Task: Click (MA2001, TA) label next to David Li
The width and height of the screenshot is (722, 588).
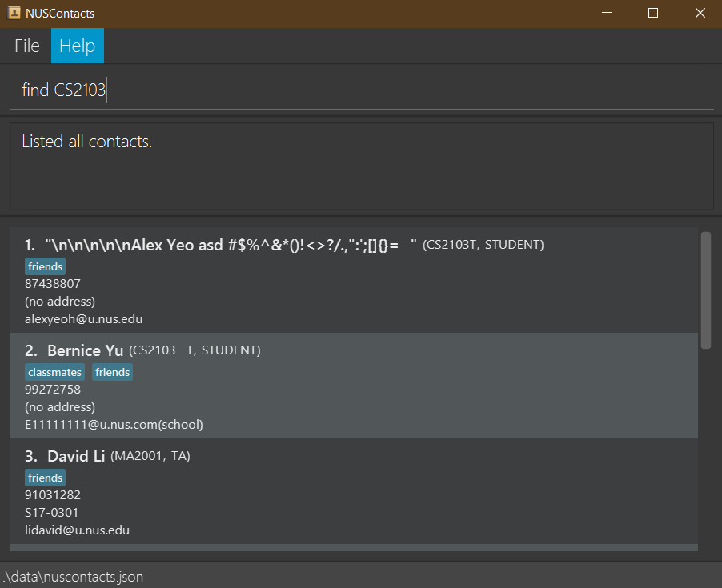Action: click(150, 456)
